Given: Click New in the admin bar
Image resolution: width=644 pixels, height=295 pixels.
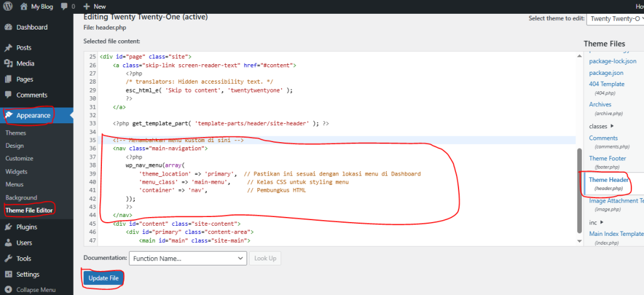Looking at the screenshot, I should tap(99, 6).
